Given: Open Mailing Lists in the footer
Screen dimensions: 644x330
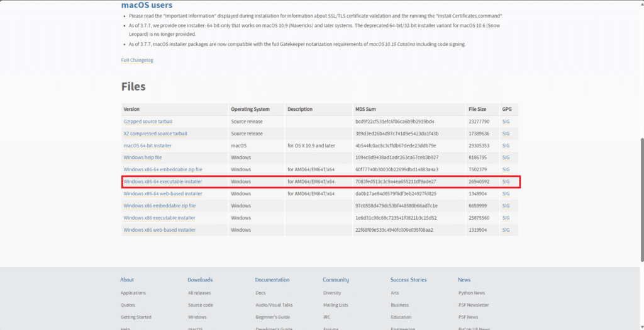Looking at the screenshot, I should [x=336, y=305].
